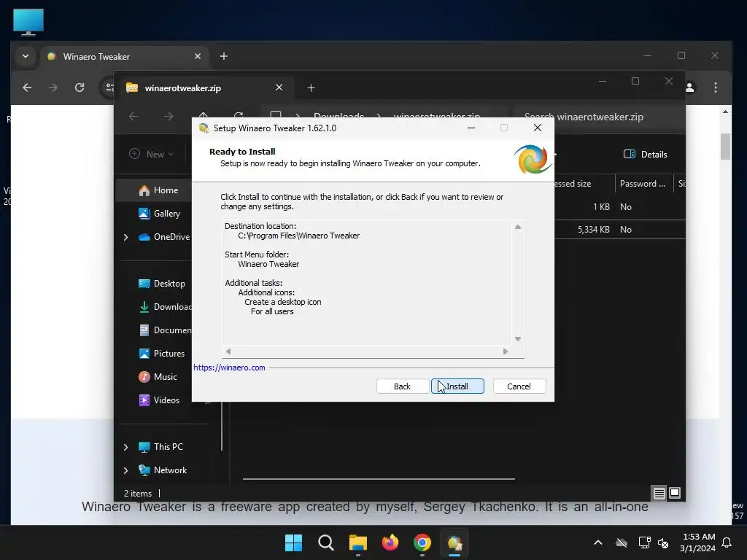Open Chrome three-dot menu
Image resolution: width=747 pixels, height=560 pixels.
point(716,87)
